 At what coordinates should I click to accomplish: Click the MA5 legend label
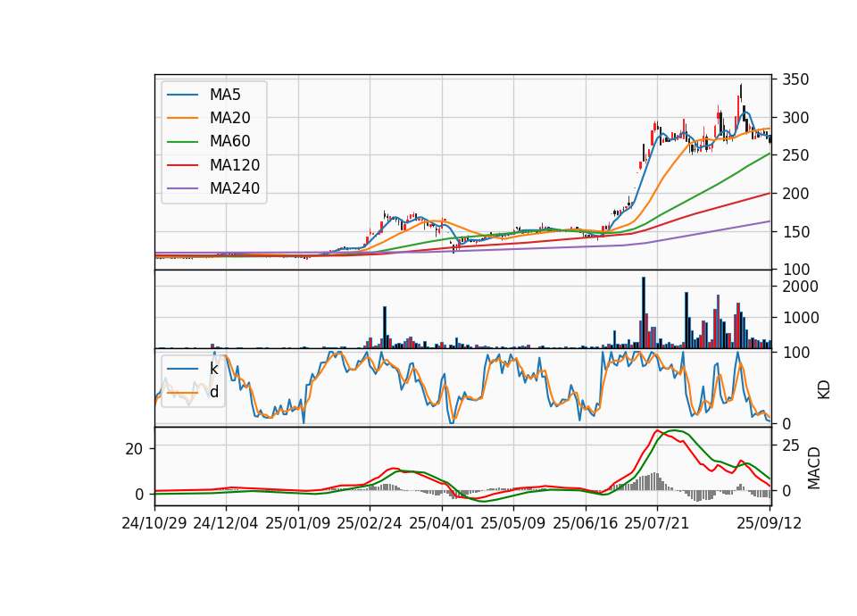[x=225, y=95]
